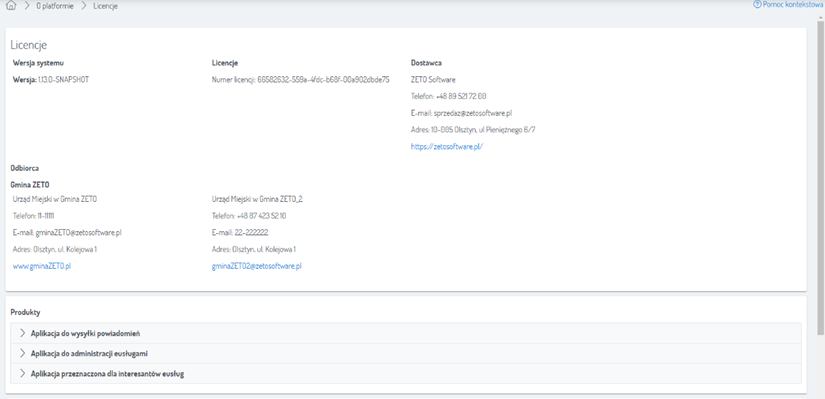Screen dimensions: 825x399
Task: Click the first breadcrumb separator arrow
Action: [27, 6]
